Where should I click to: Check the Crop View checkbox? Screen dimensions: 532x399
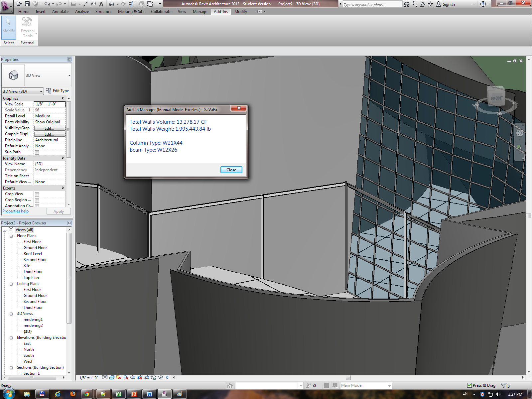click(37, 194)
